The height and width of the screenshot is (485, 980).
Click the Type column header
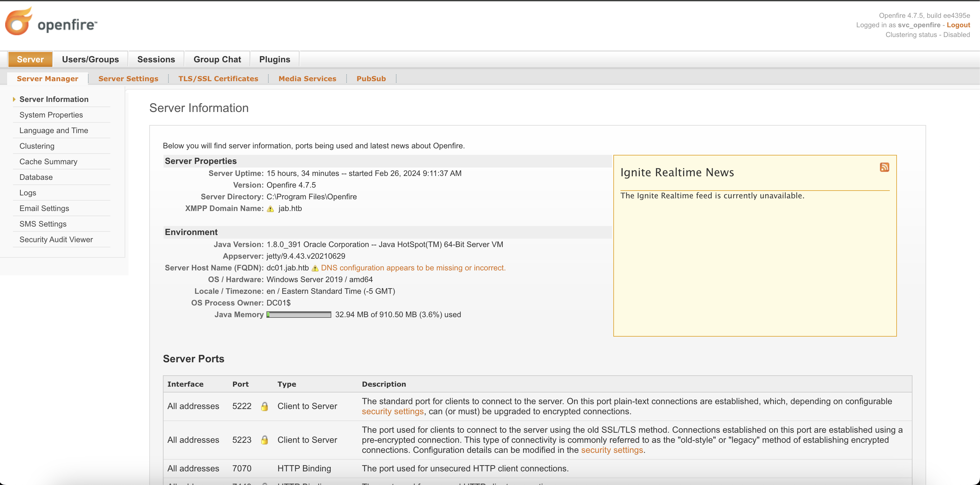[x=287, y=384]
